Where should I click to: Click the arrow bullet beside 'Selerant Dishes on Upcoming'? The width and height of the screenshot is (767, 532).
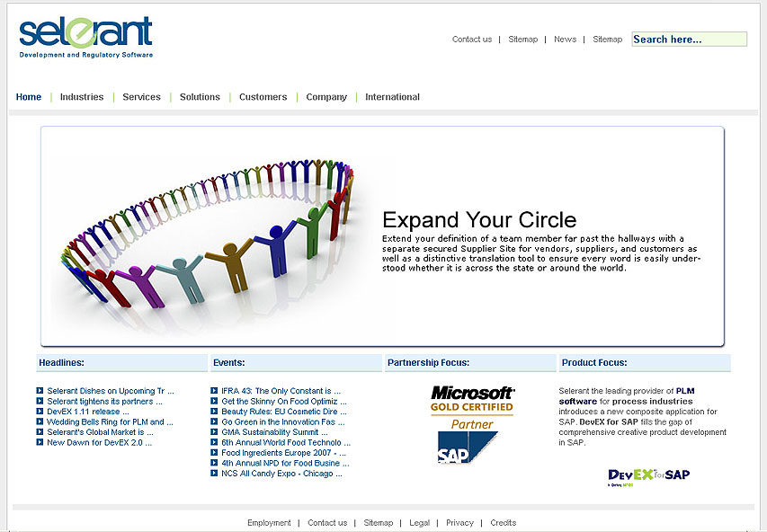(x=40, y=391)
